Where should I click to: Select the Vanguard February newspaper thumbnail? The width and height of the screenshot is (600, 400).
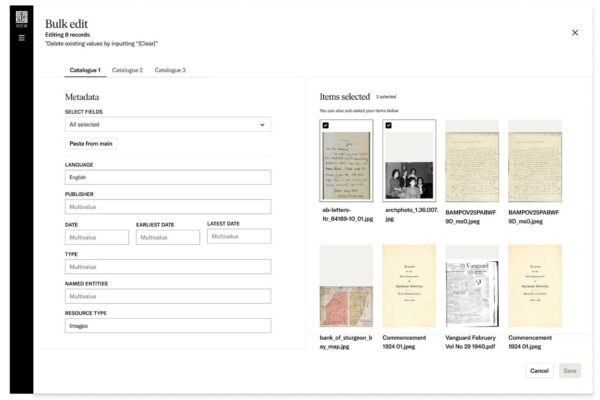472,286
